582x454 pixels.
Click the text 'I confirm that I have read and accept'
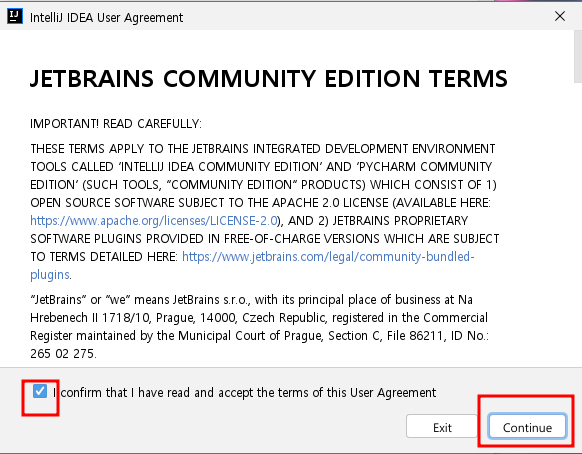click(153, 392)
